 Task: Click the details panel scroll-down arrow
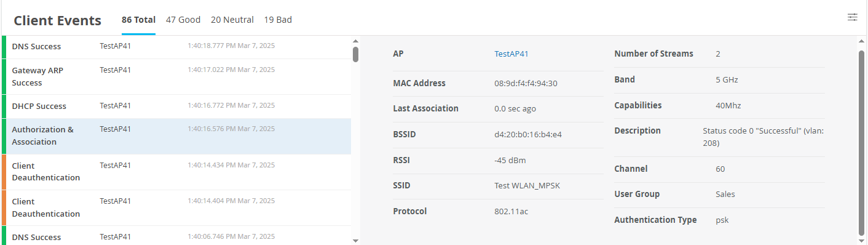pyautogui.click(x=861, y=240)
